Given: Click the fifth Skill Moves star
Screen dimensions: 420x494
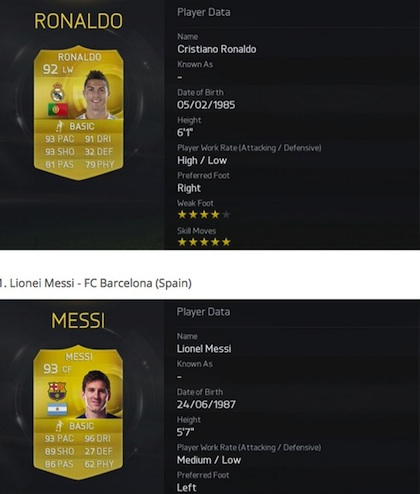Looking at the screenshot, I should coord(226,242).
